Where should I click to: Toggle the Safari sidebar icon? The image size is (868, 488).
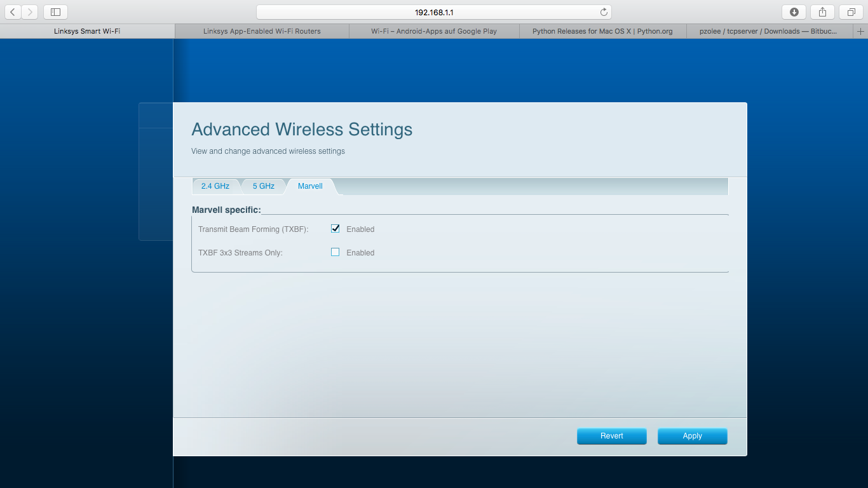coord(55,11)
